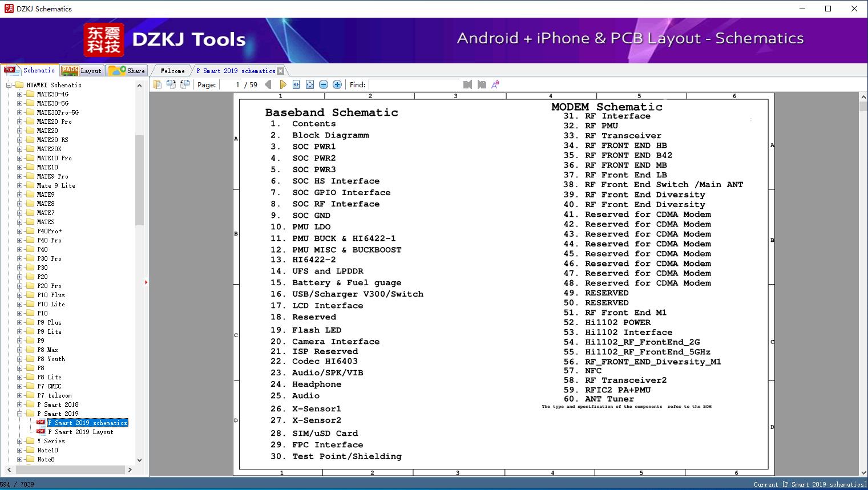The width and height of the screenshot is (868, 490).
Task: Expand the P40 Pro folder
Action: [20, 240]
